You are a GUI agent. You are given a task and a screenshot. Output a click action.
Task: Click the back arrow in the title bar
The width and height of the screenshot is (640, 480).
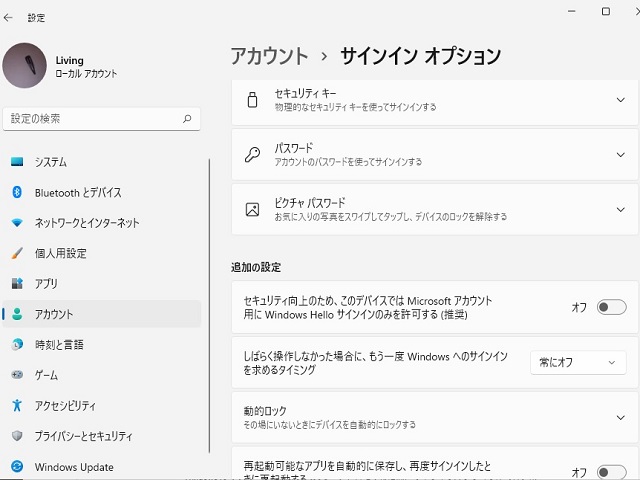(x=8, y=18)
